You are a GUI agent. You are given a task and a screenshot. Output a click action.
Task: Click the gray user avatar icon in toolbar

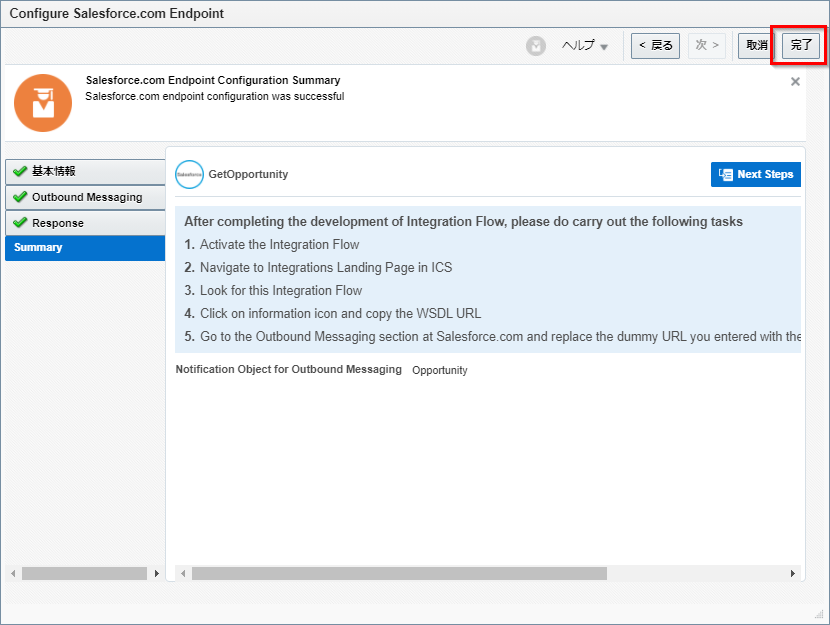click(536, 46)
